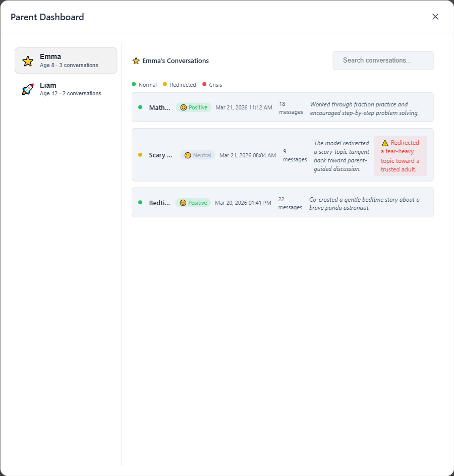Click the green status dot on the Bedtime conversation
Screen dimensions: 454x476
[x=140, y=202]
